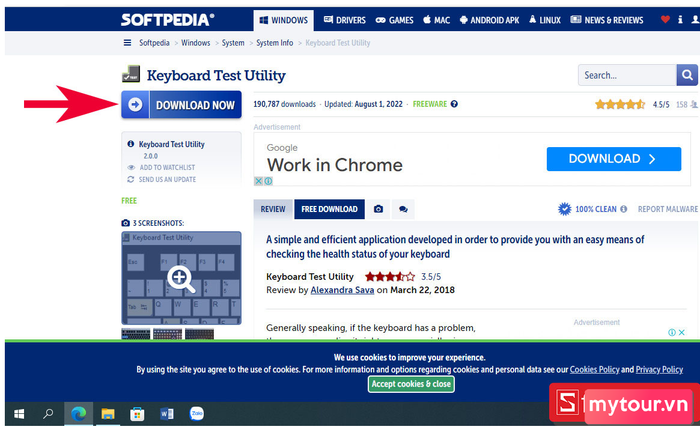Click the Windows breadcrumb link
This screenshot has width=700, height=433.
196,43
